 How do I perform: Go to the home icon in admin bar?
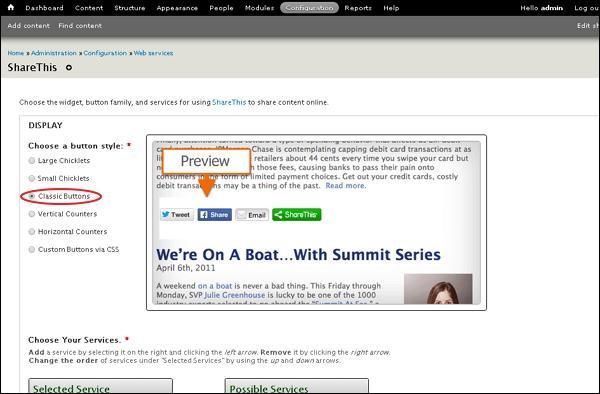click(x=11, y=7)
